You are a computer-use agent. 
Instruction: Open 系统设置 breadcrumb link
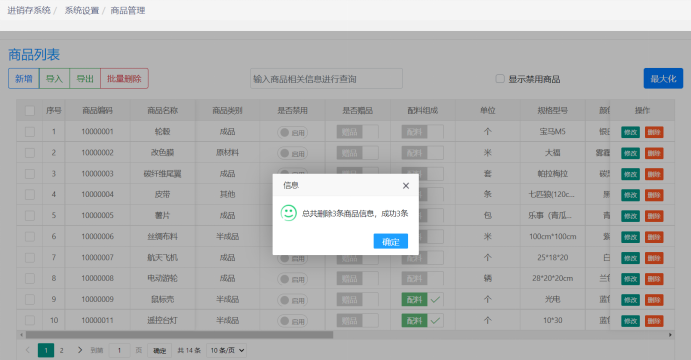tap(82, 10)
